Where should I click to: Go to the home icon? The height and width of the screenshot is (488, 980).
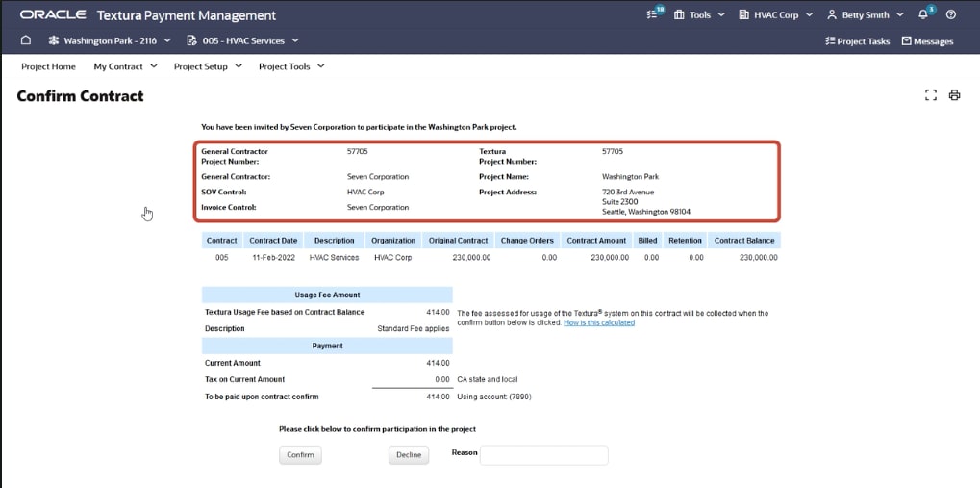[26, 40]
